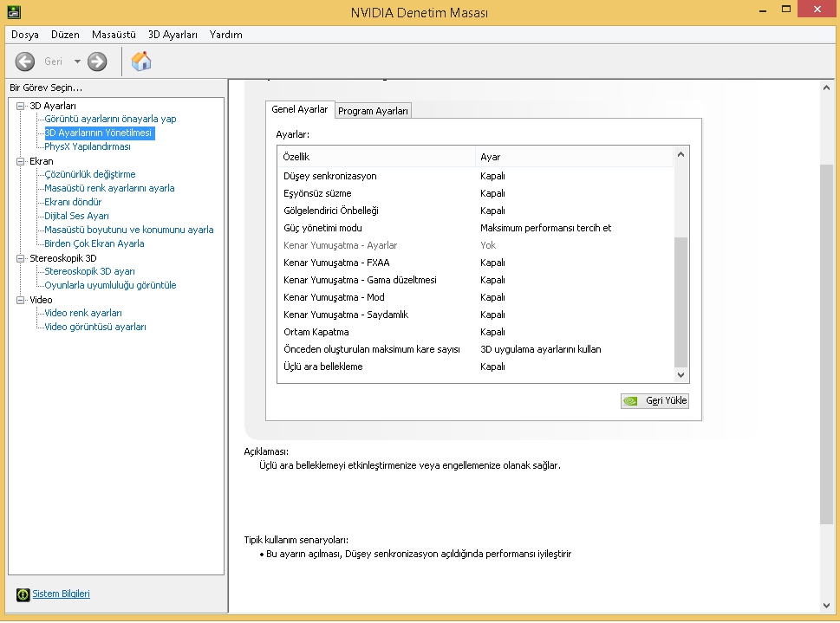Select Önceden oluşturulan maksimum kare sayısı row
Image resolution: width=840 pixels, height=623 pixels.
[476, 349]
